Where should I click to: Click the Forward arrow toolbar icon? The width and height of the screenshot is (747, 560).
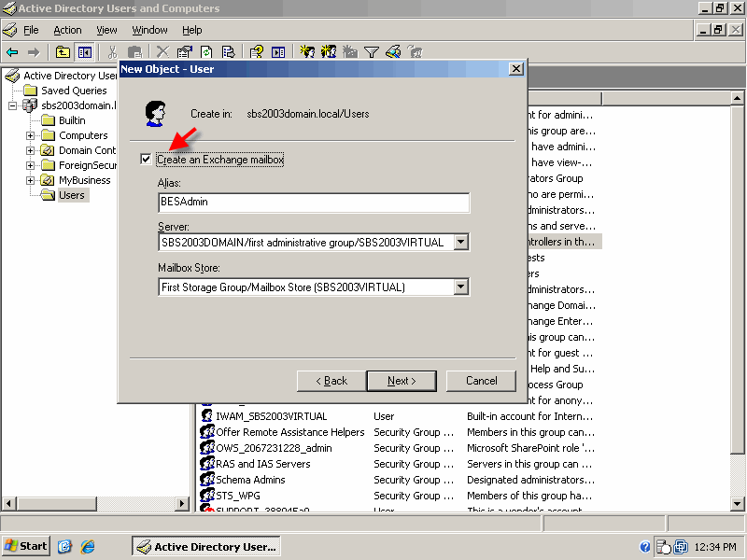(34, 52)
